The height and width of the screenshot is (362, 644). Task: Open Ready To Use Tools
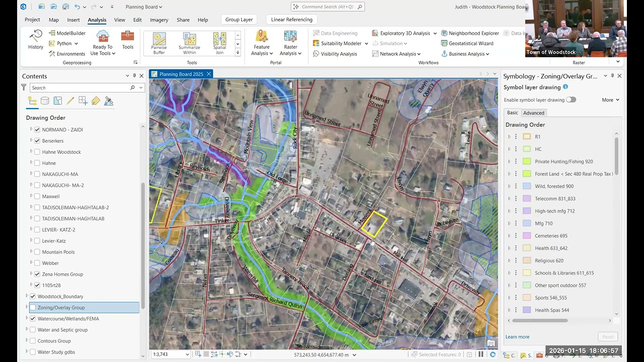pos(103,43)
